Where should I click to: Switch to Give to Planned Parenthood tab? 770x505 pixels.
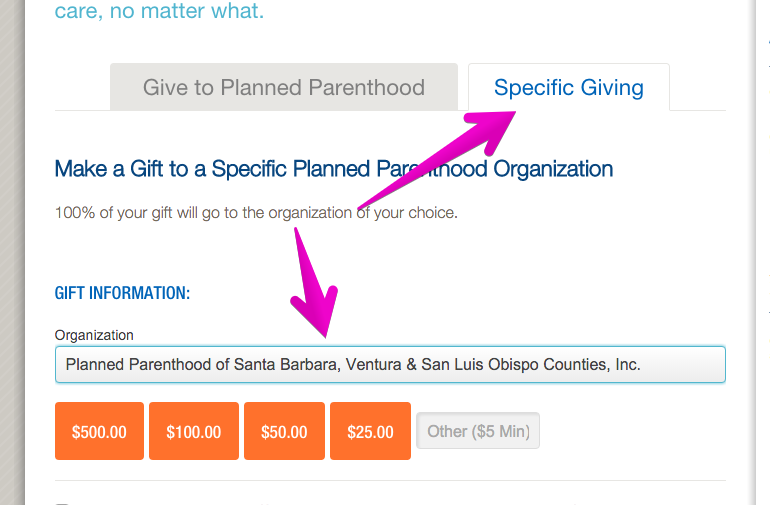[283, 87]
